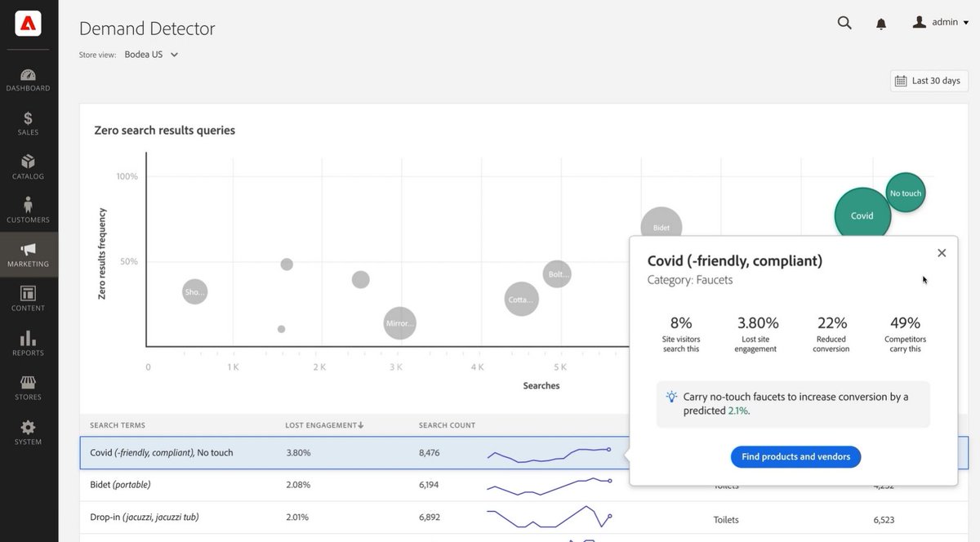Open the Catalog section

point(29,168)
